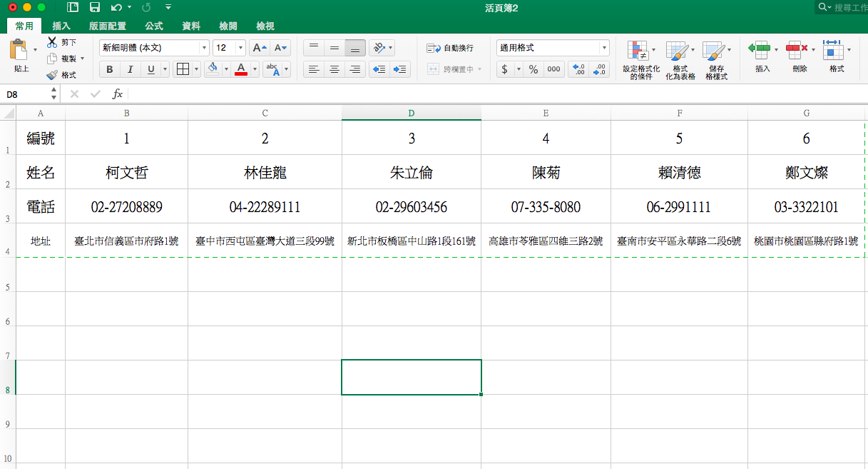The width and height of the screenshot is (868, 469).
Task: Click the Increase Indent icon
Action: pos(400,69)
